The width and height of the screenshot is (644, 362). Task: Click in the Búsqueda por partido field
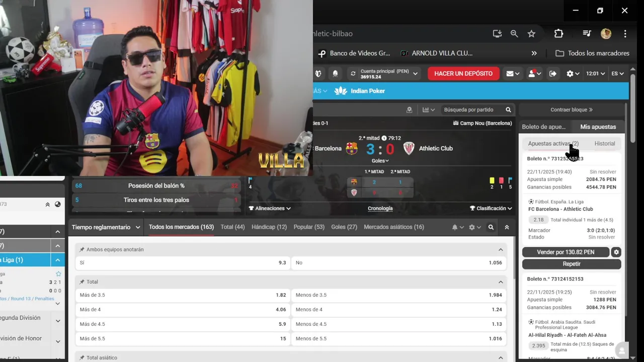coord(472,110)
